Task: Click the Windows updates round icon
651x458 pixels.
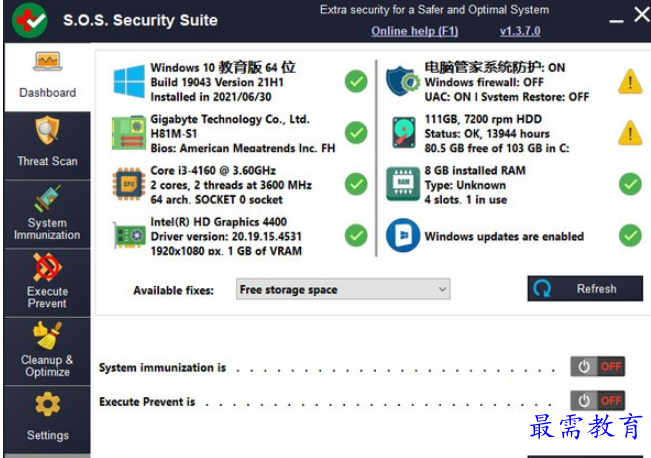Action: (x=403, y=235)
